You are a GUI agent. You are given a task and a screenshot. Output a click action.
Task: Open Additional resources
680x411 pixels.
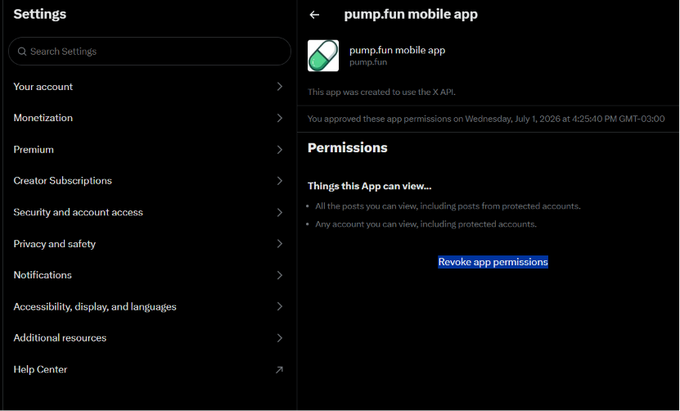coord(149,338)
